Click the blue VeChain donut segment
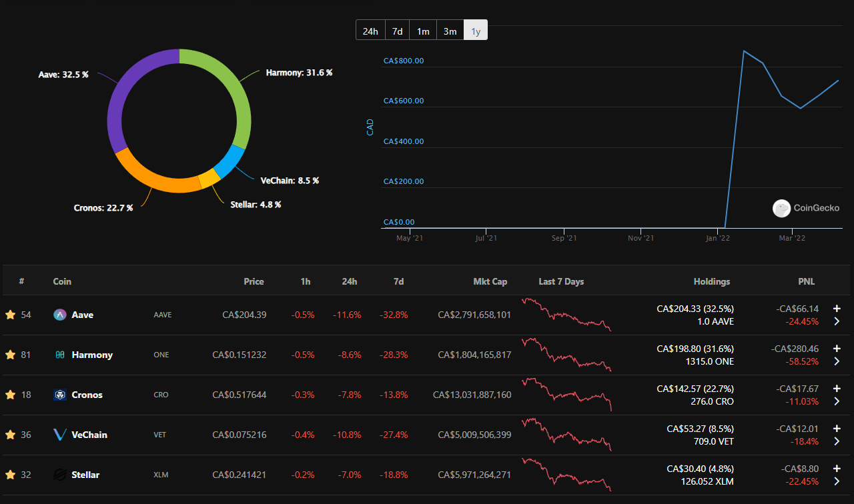 tap(230, 161)
